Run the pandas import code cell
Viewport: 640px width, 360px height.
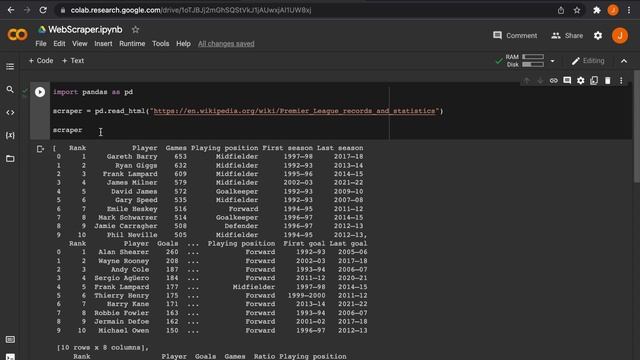click(40, 92)
